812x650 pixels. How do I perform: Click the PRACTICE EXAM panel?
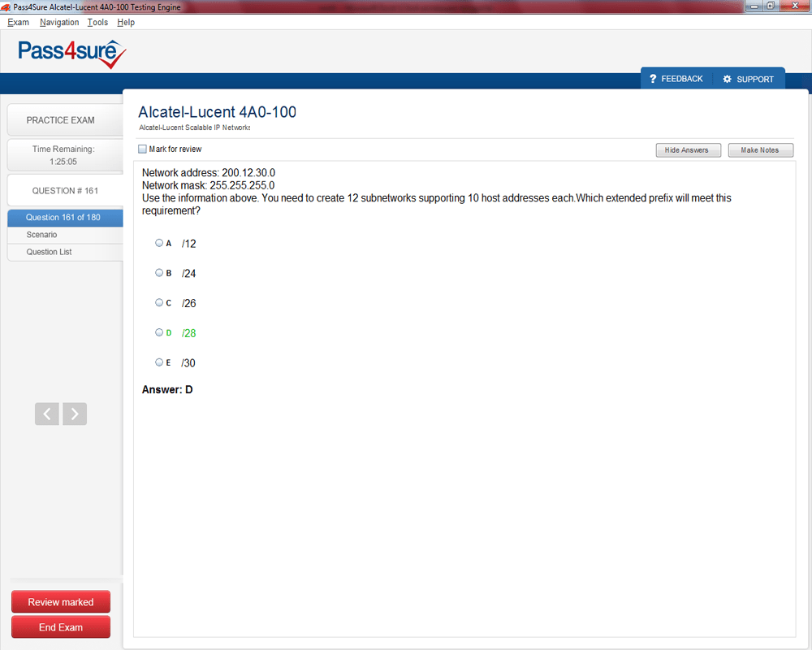click(65, 119)
